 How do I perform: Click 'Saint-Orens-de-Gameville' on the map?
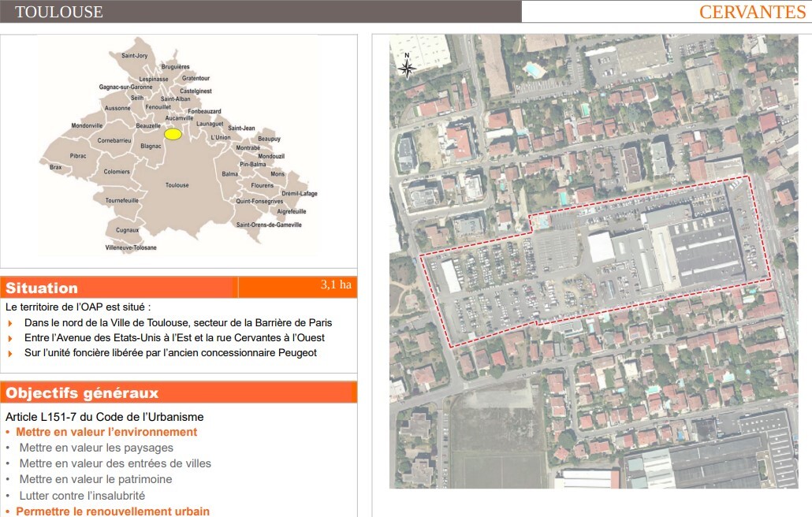[x=268, y=225]
